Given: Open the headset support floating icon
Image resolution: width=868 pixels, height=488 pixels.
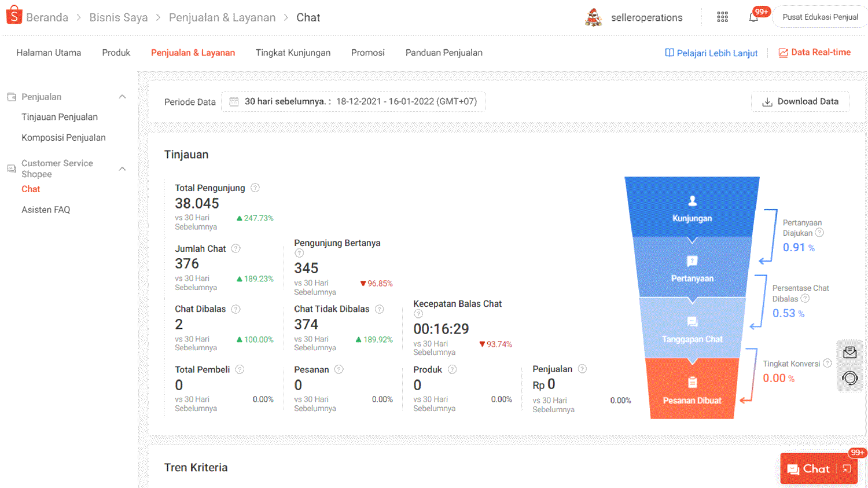Looking at the screenshot, I should [850, 378].
